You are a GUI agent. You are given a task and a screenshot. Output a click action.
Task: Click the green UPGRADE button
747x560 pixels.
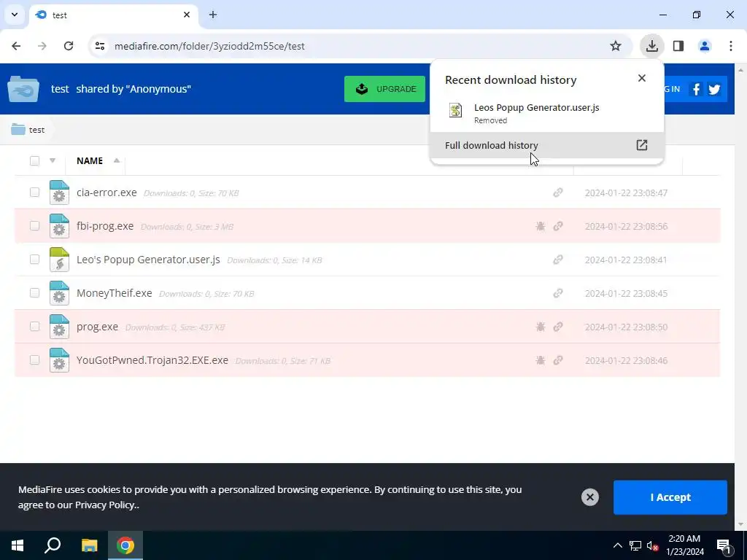pyautogui.click(x=384, y=89)
